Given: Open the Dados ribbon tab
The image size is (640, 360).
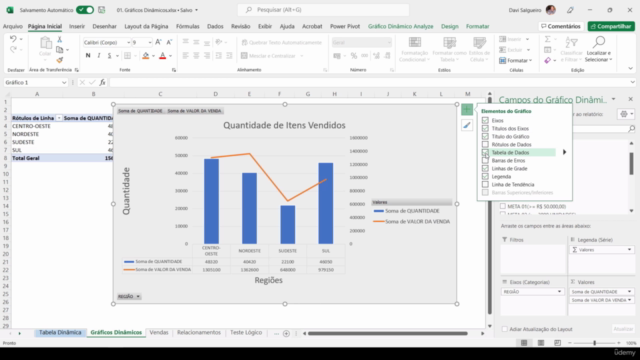Looking at the screenshot, I should pos(215,26).
